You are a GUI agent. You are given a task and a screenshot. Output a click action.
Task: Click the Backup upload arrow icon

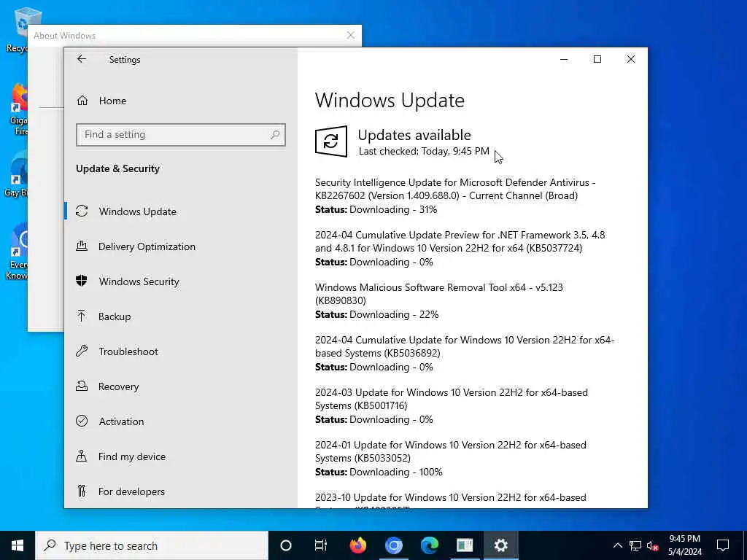click(x=82, y=316)
